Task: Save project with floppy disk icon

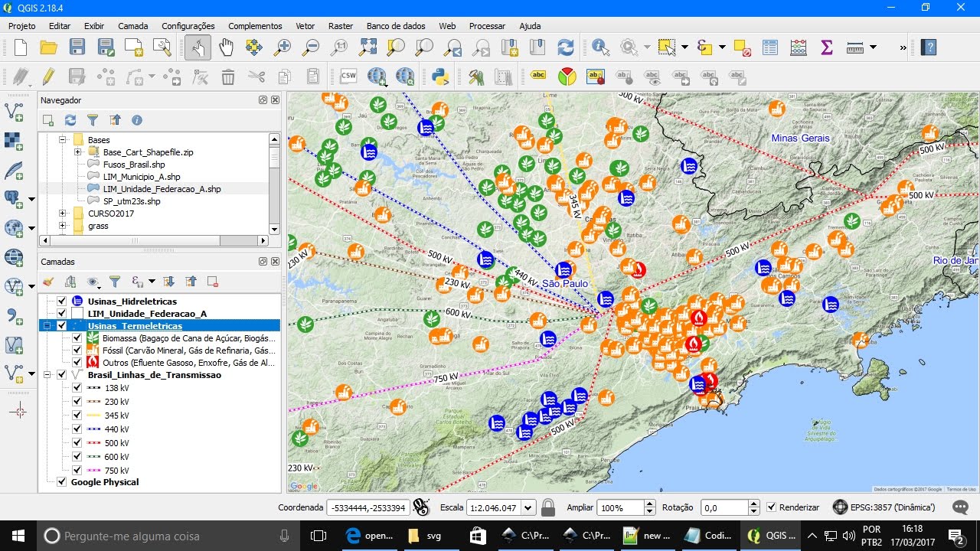Action: pyautogui.click(x=77, y=47)
